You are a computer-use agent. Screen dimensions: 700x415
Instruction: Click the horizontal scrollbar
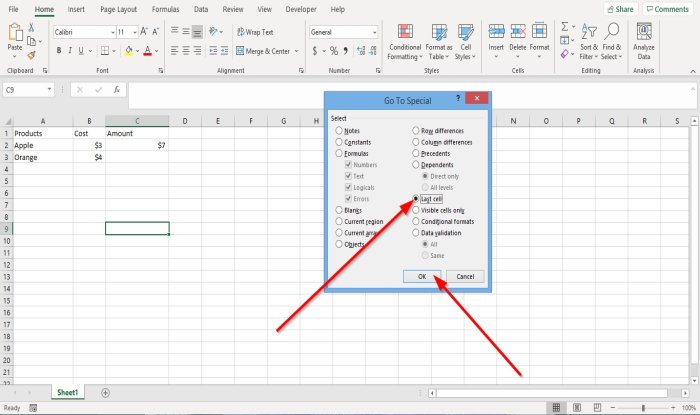pyautogui.click(x=552, y=393)
